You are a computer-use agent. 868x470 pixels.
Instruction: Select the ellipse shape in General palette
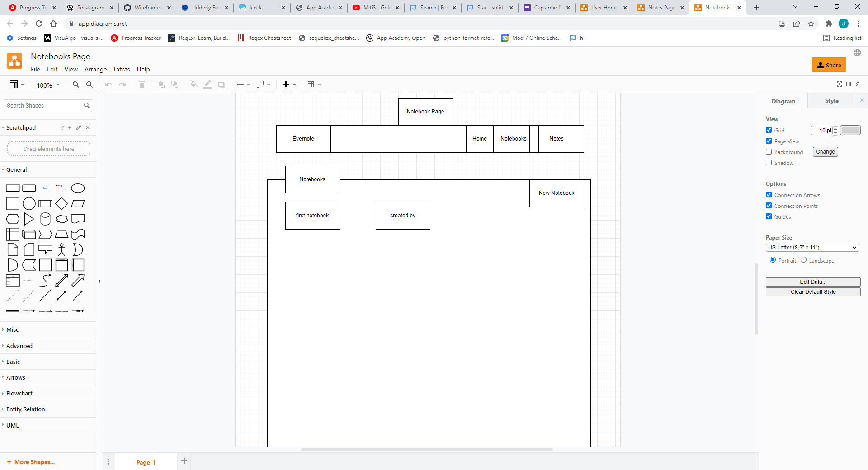[78, 188]
